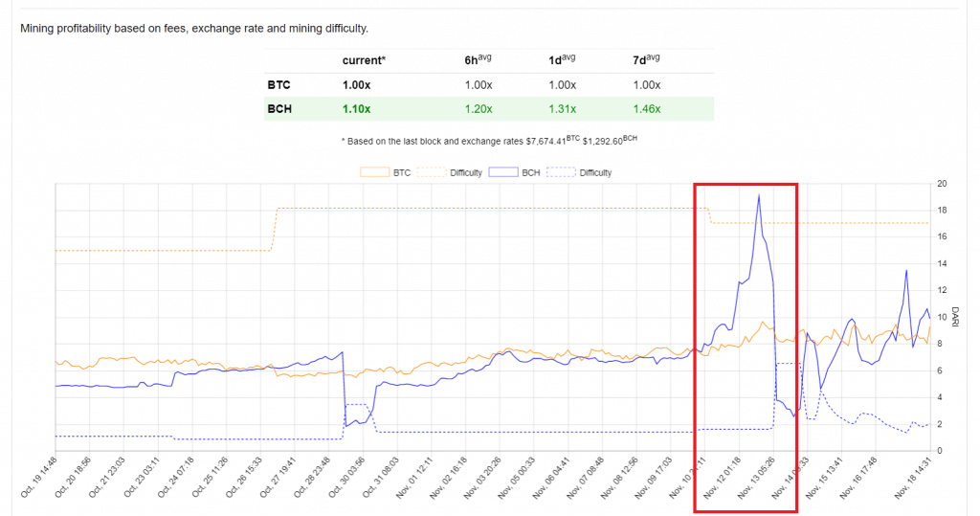980x516 pixels.
Task: Toggle the BCH series legend swatch
Action: tap(503, 172)
